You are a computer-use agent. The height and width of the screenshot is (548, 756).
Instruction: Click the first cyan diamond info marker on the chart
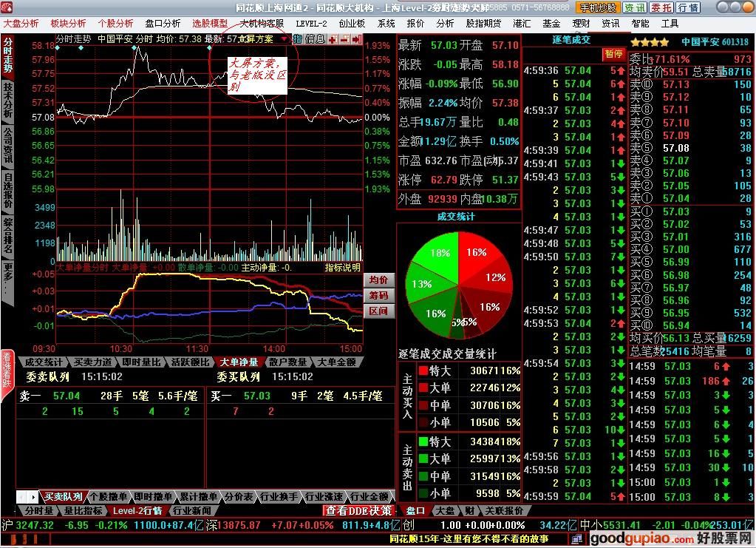58,48
